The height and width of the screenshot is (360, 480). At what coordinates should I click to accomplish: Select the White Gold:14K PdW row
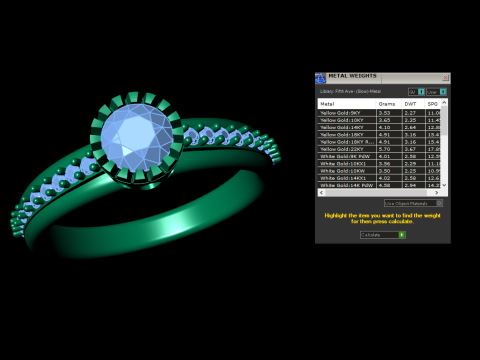(379, 185)
